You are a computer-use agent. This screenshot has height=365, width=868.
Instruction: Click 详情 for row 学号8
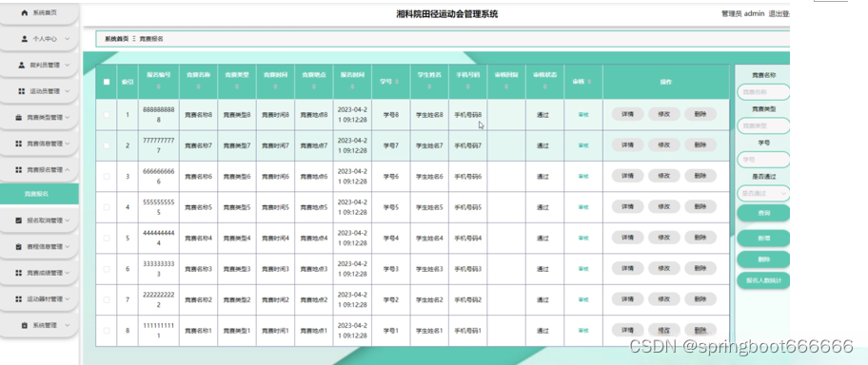coord(628,114)
